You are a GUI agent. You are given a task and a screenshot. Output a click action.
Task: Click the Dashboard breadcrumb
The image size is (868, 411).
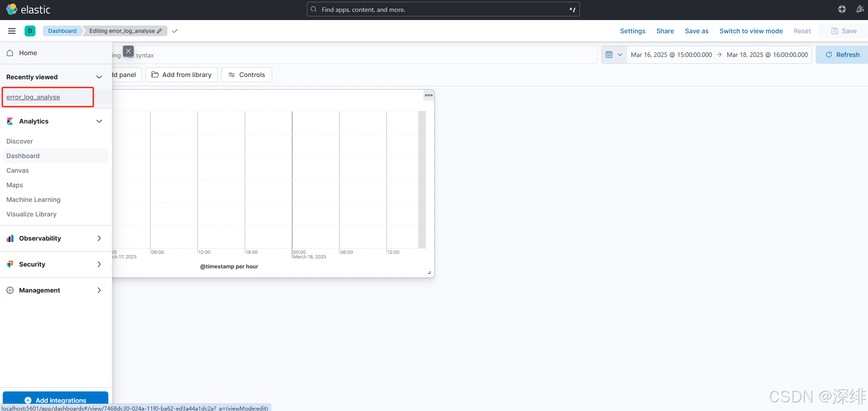point(62,31)
